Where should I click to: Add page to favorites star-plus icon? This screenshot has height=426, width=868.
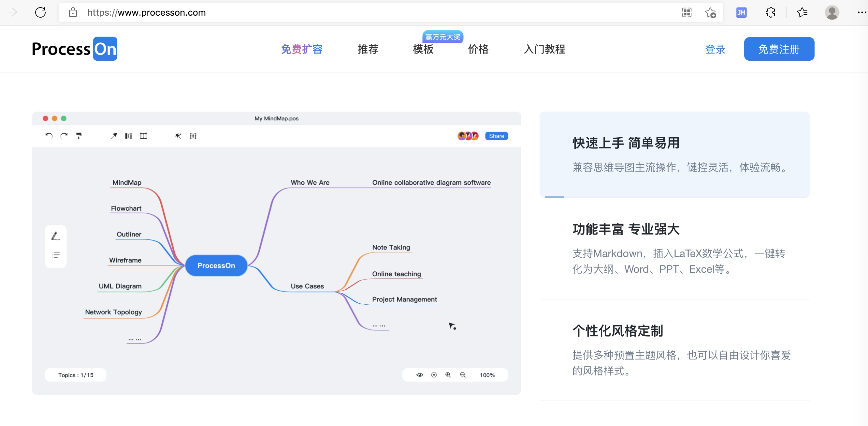click(710, 12)
